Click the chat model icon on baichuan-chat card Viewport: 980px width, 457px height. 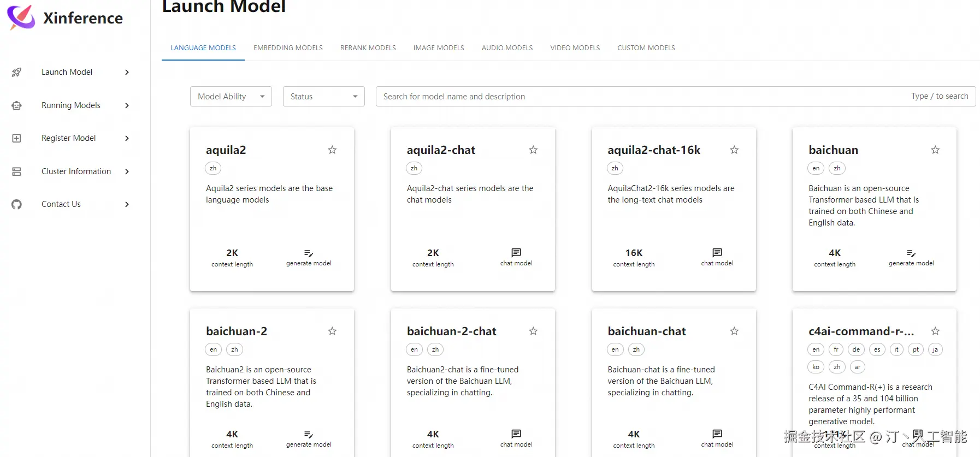coord(717,434)
